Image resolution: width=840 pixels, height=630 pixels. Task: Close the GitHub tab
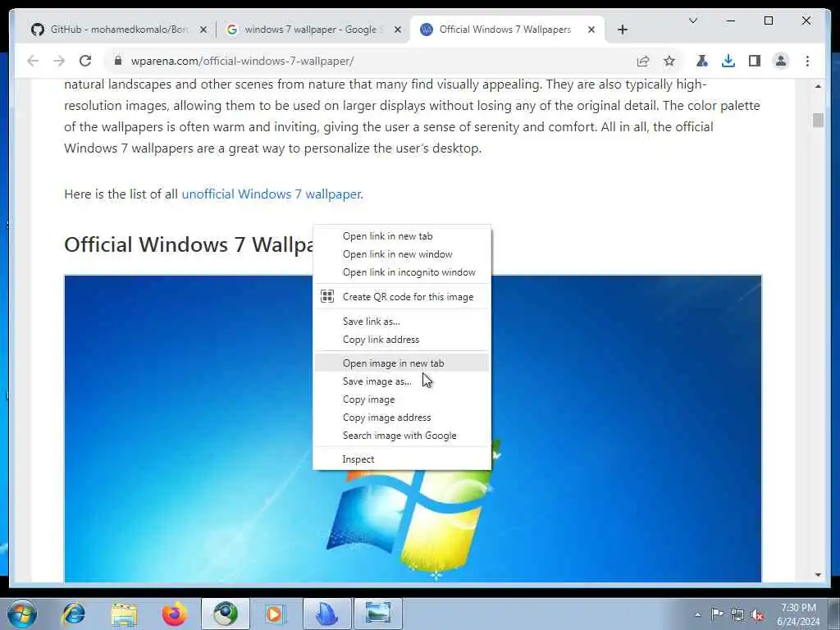point(203,30)
